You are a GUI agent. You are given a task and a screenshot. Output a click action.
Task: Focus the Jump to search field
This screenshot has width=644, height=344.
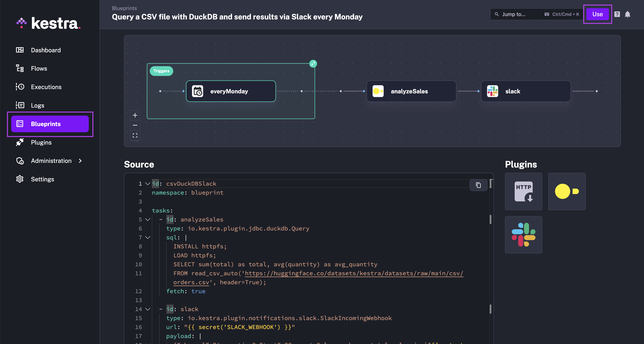pos(537,14)
